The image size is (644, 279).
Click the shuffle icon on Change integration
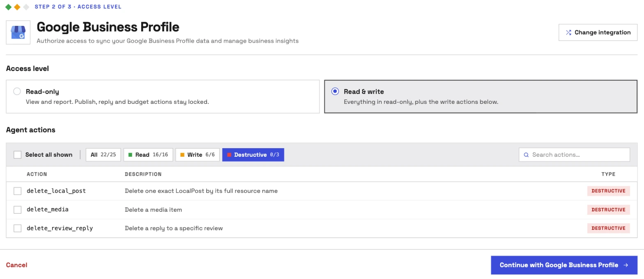tap(568, 32)
